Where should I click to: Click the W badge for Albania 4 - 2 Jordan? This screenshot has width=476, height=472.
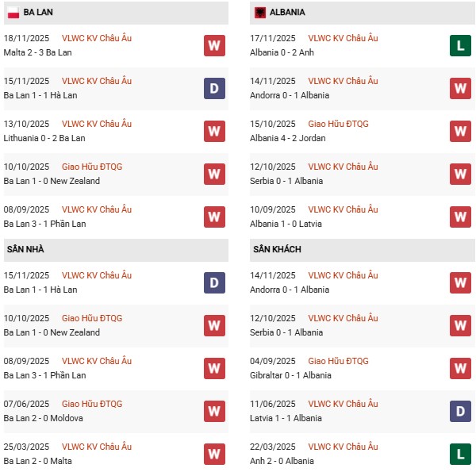pos(460,131)
